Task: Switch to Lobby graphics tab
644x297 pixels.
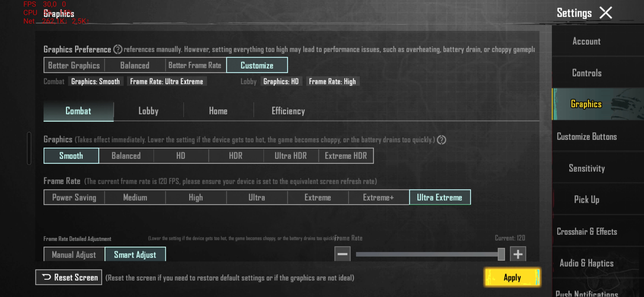Action: point(148,110)
